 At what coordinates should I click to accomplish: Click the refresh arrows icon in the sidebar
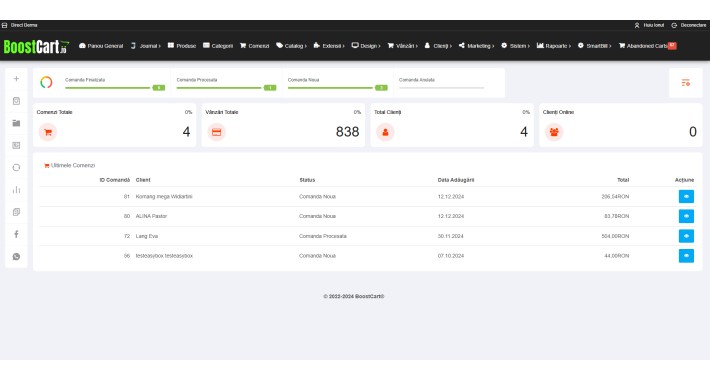tap(16, 168)
